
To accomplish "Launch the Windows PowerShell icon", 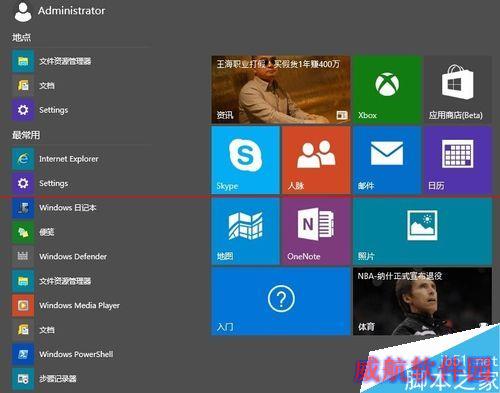I will click(x=23, y=354).
